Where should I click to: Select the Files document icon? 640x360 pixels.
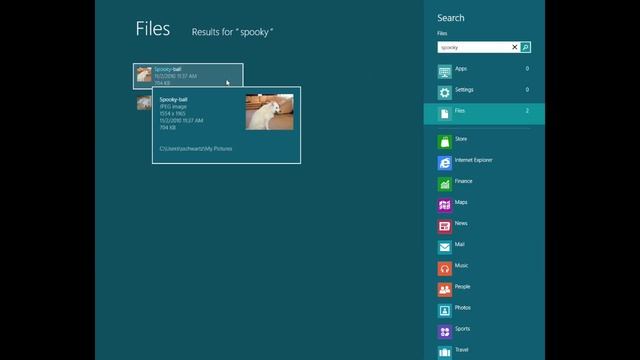point(444,114)
